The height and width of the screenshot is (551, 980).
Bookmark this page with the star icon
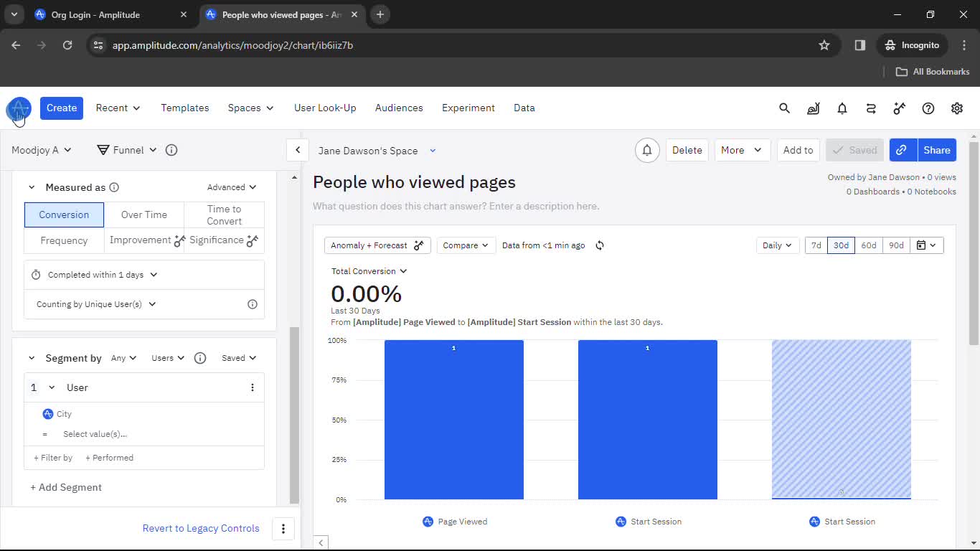[824, 45]
